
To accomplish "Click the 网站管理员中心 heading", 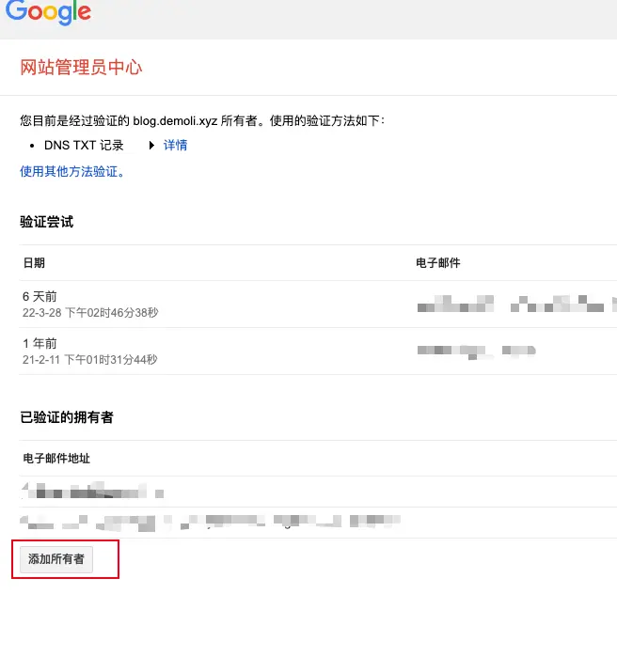I will coord(81,68).
